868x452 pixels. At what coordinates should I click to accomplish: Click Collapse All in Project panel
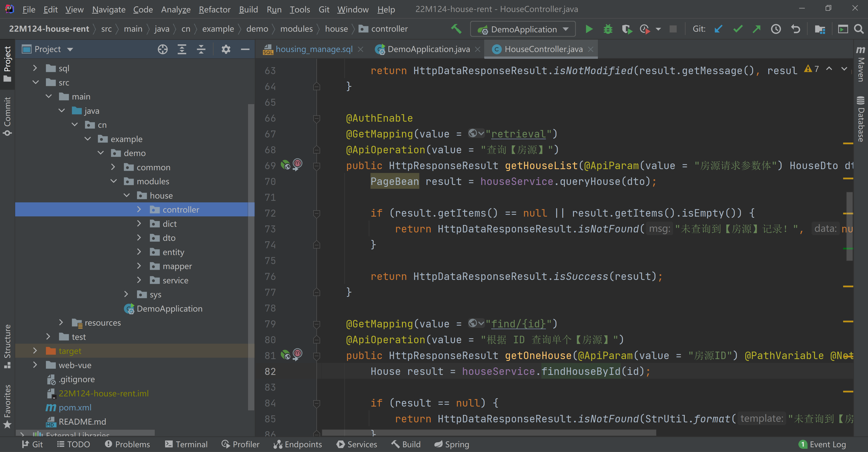pyautogui.click(x=201, y=49)
